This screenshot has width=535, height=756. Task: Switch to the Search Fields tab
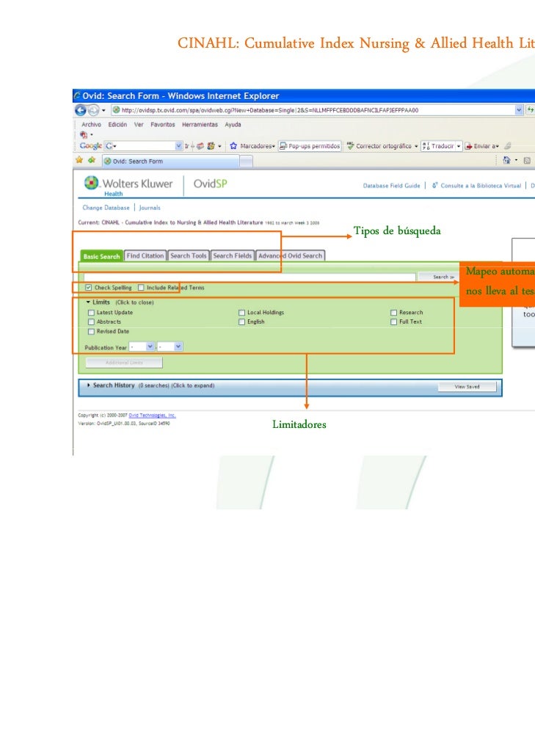tap(233, 255)
